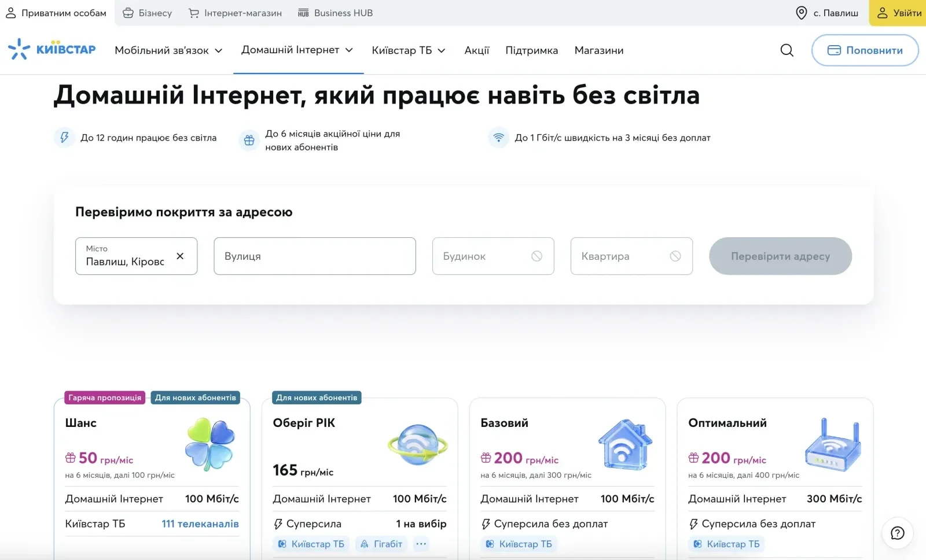Open the Магазини page
The width and height of the screenshot is (926, 560).
click(599, 50)
